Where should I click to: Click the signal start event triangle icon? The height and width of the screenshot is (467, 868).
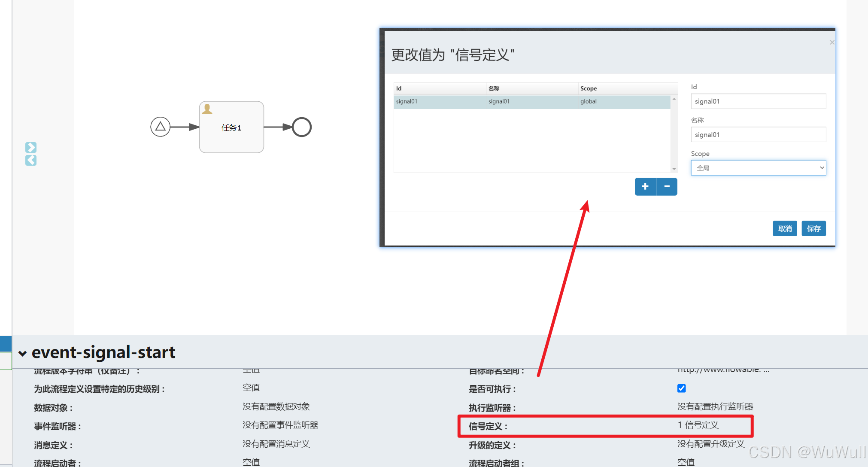(x=160, y=127)
